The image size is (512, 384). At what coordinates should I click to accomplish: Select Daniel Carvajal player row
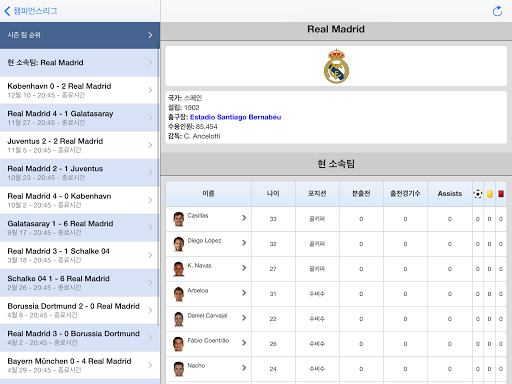tap(336, 319)
